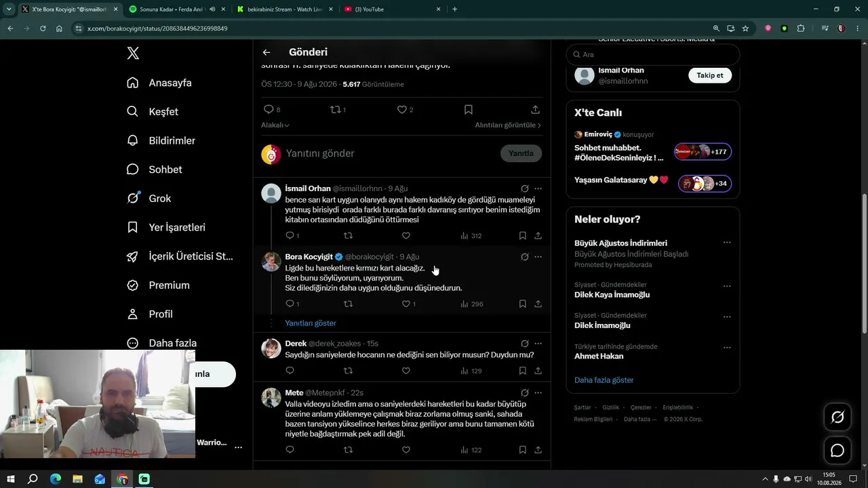
Task: Reply to Derek's comment
Action: tap(290, 371)
